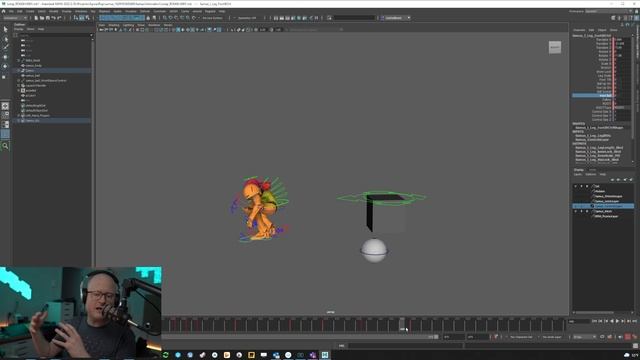Click the open scene folder icon

pyautogui.click(x=42, y=18)
